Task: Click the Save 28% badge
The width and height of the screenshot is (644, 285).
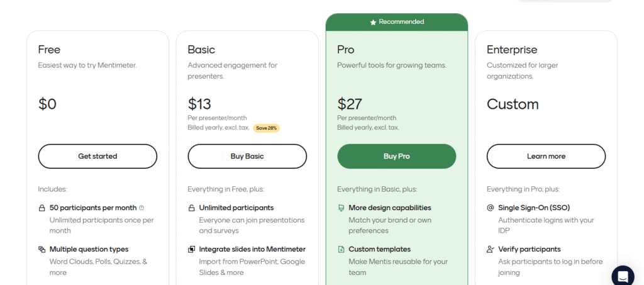Action: [x=267, y=128]
